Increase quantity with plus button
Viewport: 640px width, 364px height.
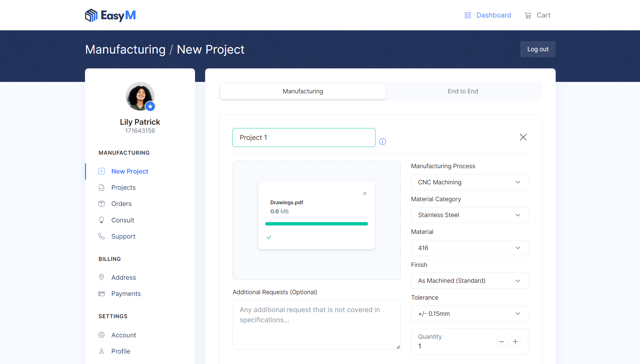point(515,342)
